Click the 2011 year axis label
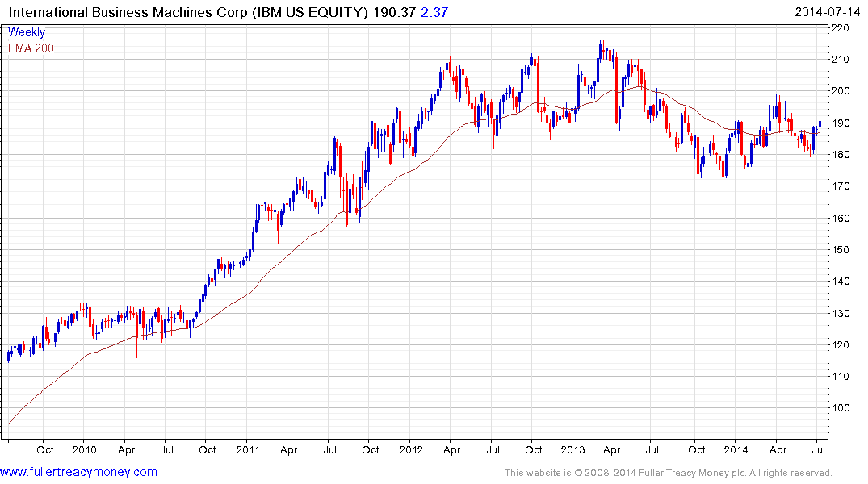The height and width of the screenshot is (484, 868). 247,449
